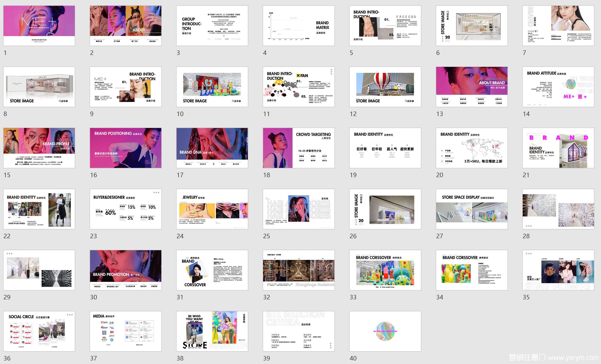Viewport: 601px width, 364px height.
Task: Open slide 23 Buyer & Designer percentages
Action: (x=126, y=209)
